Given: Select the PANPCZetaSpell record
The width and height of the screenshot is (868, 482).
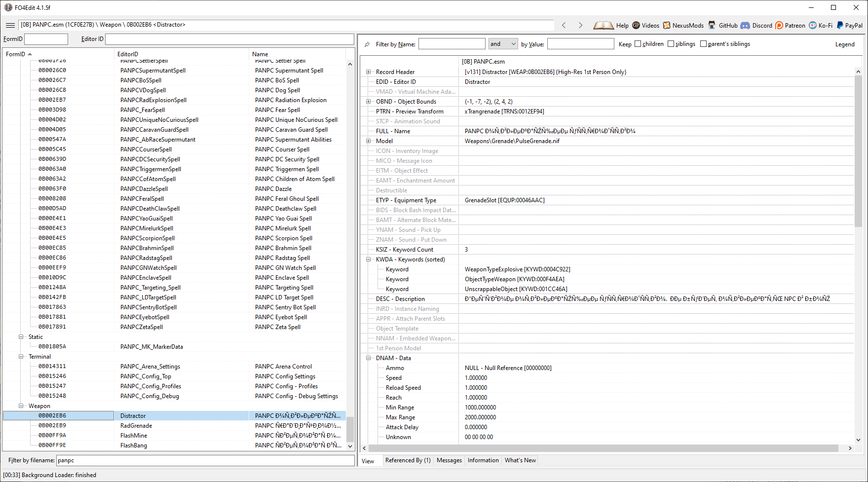Looking at the screenshot, I should [174, 327].
